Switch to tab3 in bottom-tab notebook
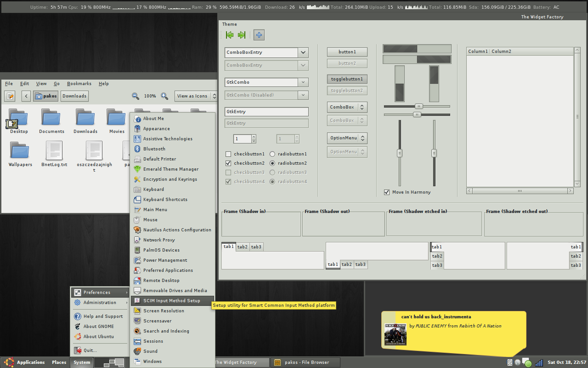This screenshot has height=368, width=588. (x=361, y=264)
